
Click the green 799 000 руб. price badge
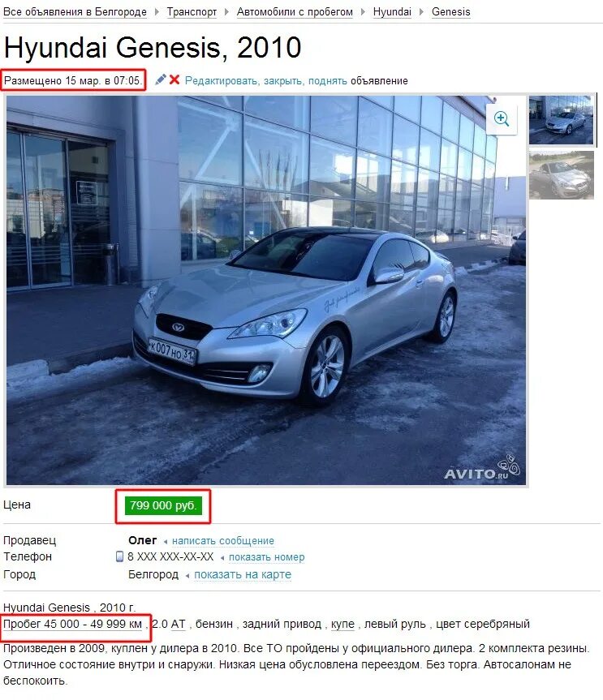tap(163, 506)
